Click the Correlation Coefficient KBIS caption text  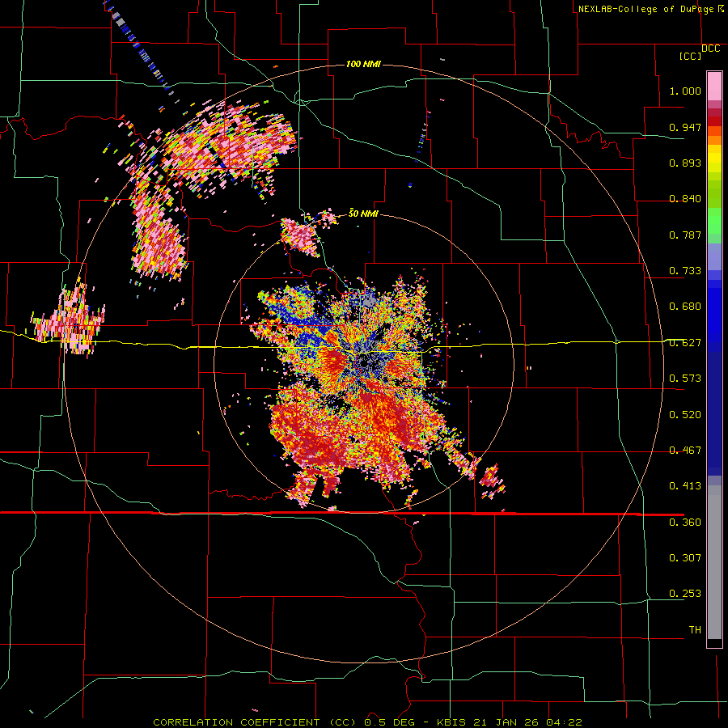[367, 722]
